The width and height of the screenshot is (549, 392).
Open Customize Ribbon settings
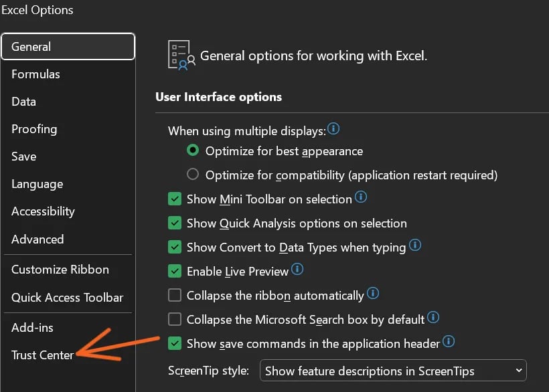60,270
